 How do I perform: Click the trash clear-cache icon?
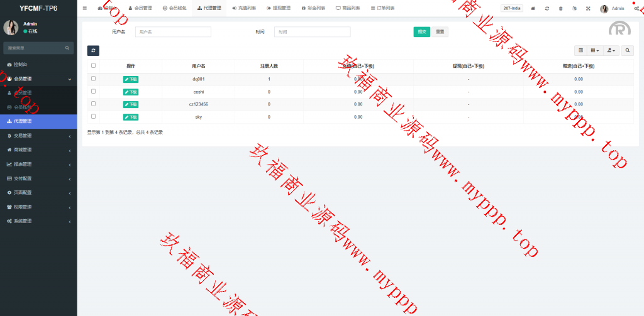pyautogui.click(x=560, y=8)
